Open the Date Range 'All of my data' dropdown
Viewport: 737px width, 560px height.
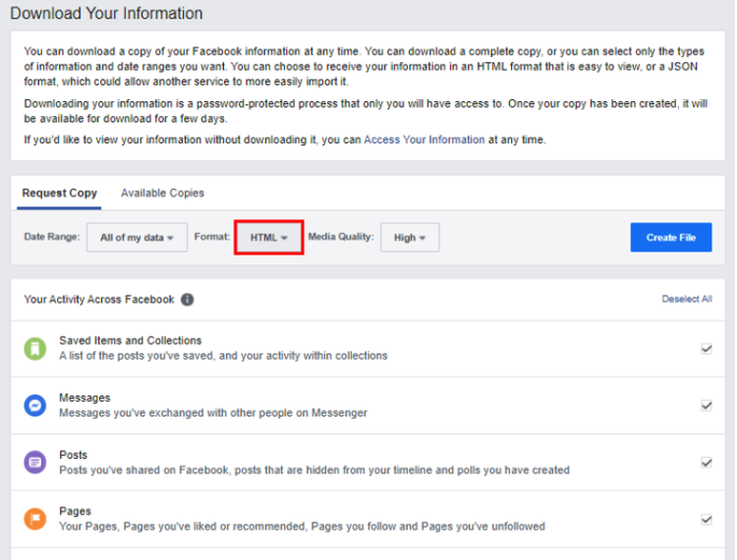tap(137, 237)
